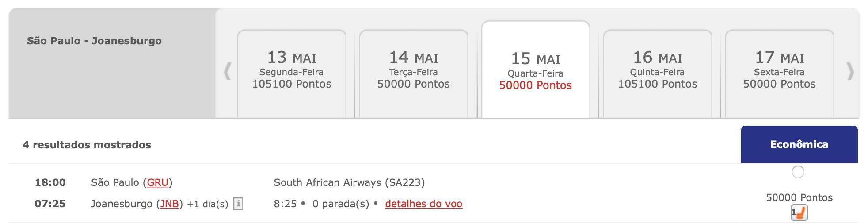Screen dimensions: 868x224
Task: Open the GRU airport link
Action: [x=158, y=182]
